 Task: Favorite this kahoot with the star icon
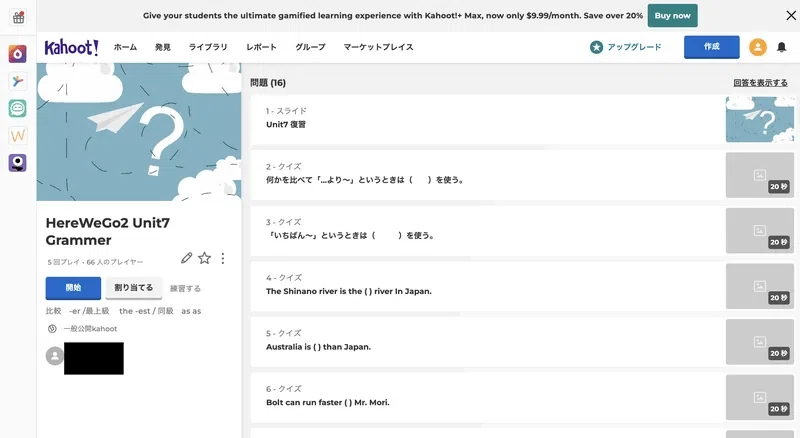click(x=205, y=258)
